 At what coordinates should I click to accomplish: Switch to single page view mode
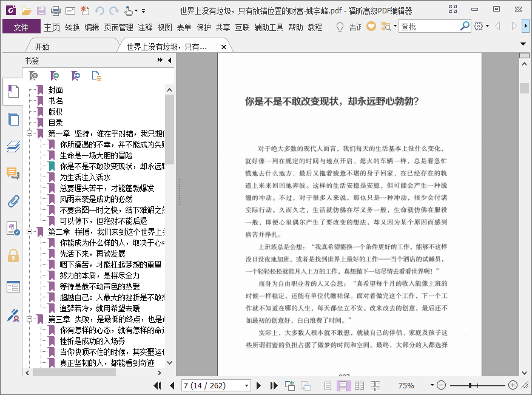(x=328, y=385)
